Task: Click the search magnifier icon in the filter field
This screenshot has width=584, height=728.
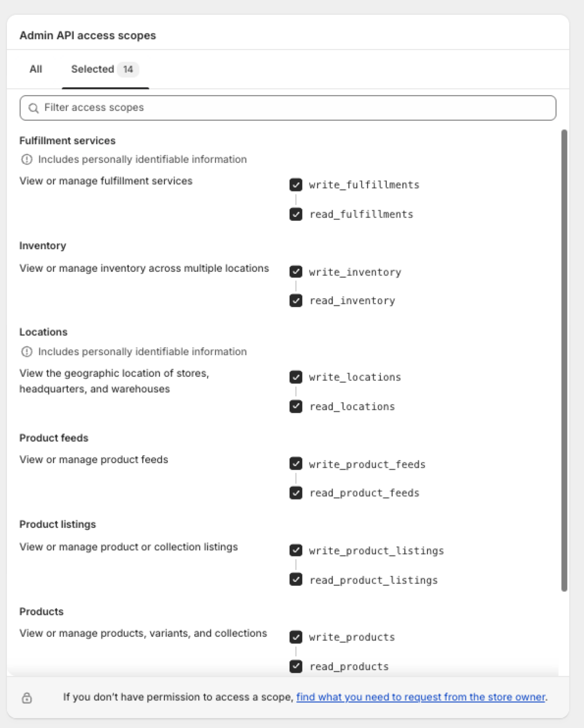Action: point(34,107)
